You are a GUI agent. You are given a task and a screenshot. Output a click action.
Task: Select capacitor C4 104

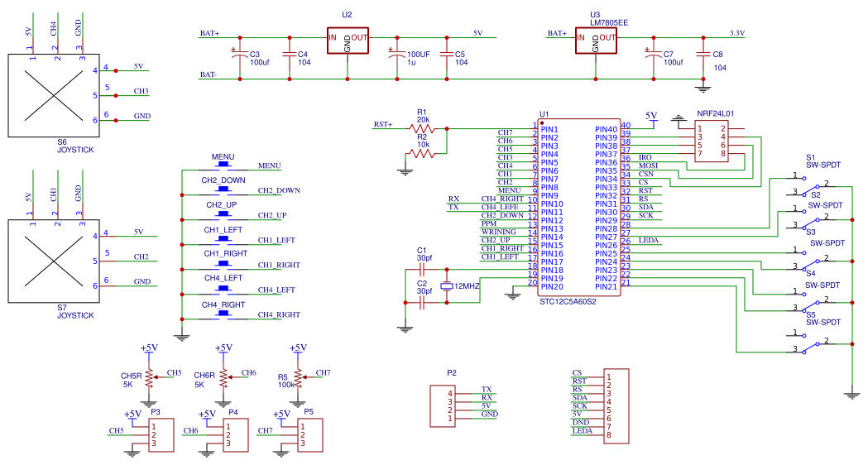[x=289, y=55]
